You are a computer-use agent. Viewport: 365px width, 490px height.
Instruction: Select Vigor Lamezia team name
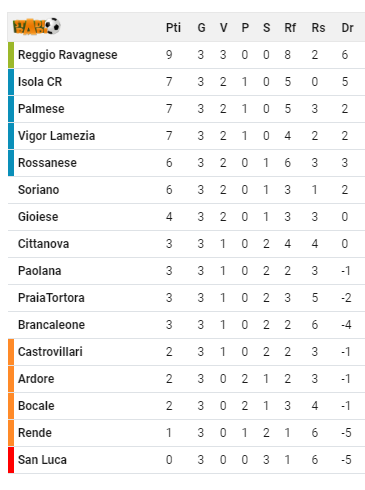(56, 136)
